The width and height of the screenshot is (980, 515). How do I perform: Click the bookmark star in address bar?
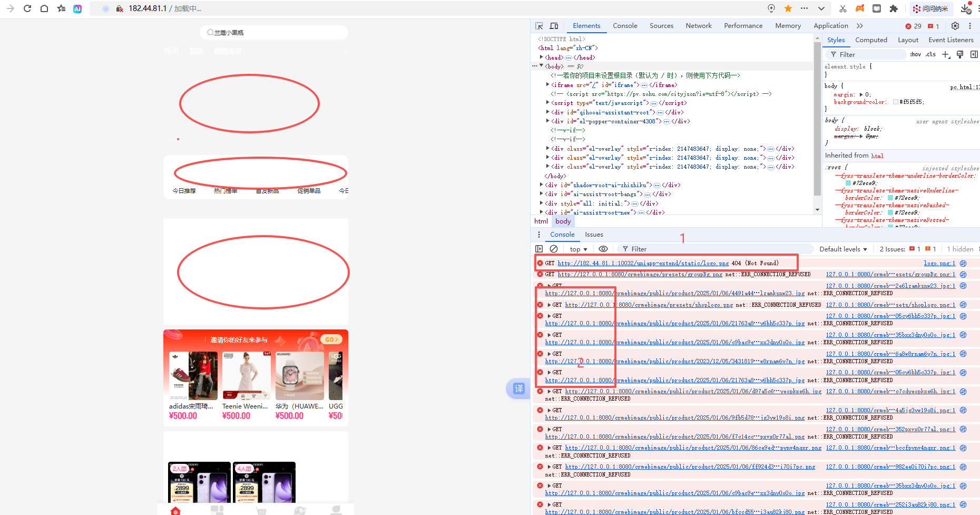pos(788,8)
